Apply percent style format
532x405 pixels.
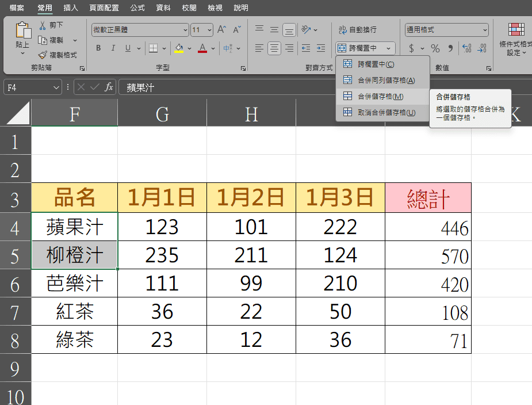point(435,48)
